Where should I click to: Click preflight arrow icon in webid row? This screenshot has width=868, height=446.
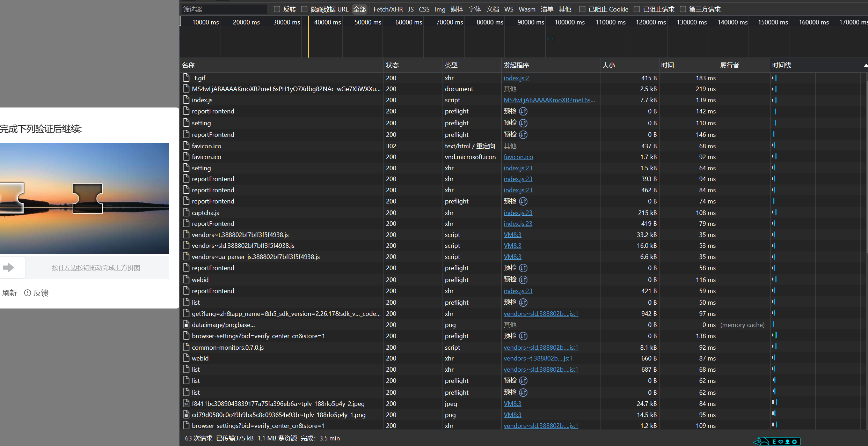[x=523, y=280]
